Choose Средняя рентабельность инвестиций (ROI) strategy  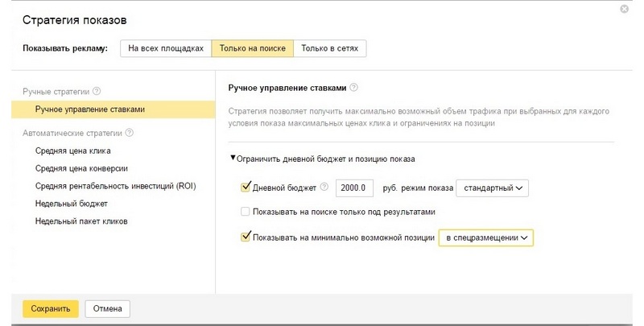pyautogui.click(x=115, y=186)
